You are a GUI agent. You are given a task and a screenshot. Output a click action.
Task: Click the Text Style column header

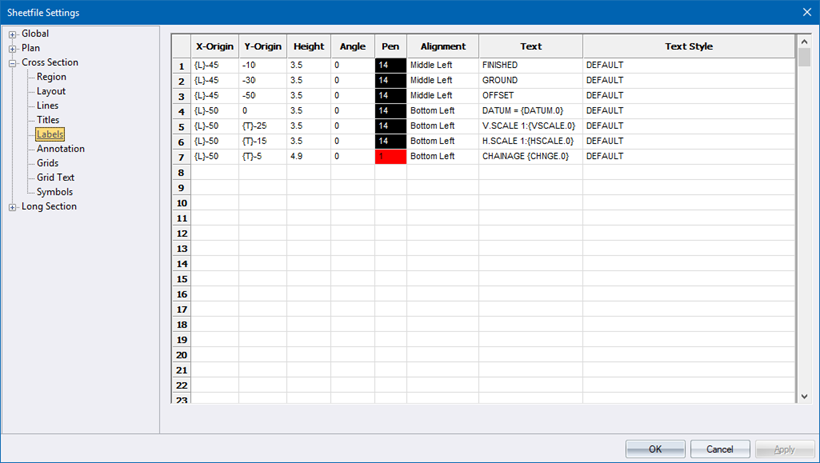pos(688,47)
